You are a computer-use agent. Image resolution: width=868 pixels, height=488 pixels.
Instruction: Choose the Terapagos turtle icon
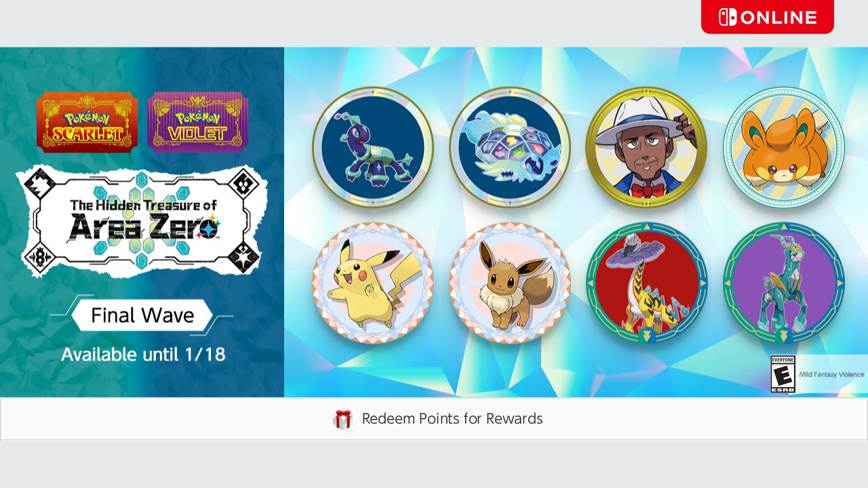click(510, 147)
